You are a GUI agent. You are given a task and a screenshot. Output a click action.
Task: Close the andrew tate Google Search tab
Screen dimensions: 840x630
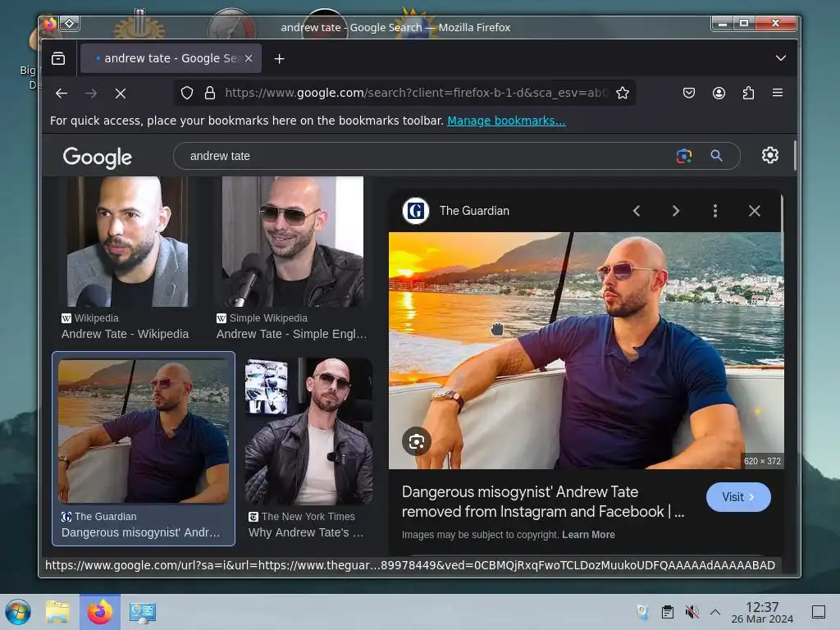249,58
